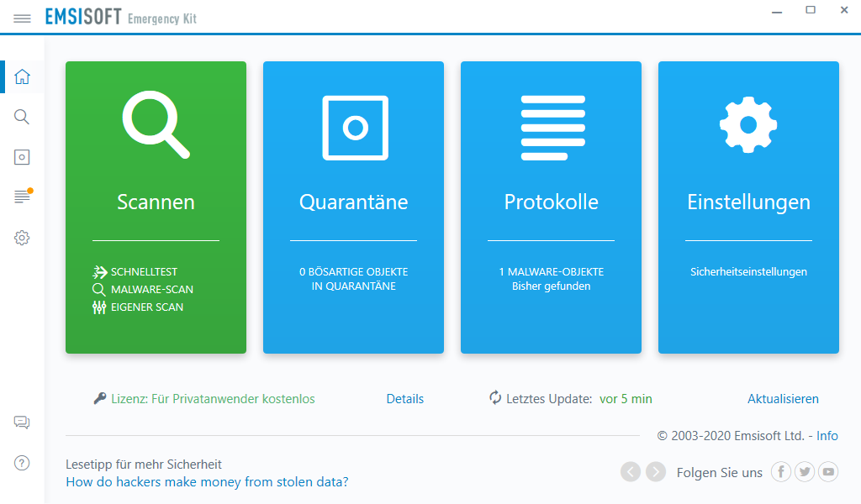Image resolution: width=861 pixels, height=504 pixels.
Task: Click the update refresh arrows icon
Action: click(495, 397)
